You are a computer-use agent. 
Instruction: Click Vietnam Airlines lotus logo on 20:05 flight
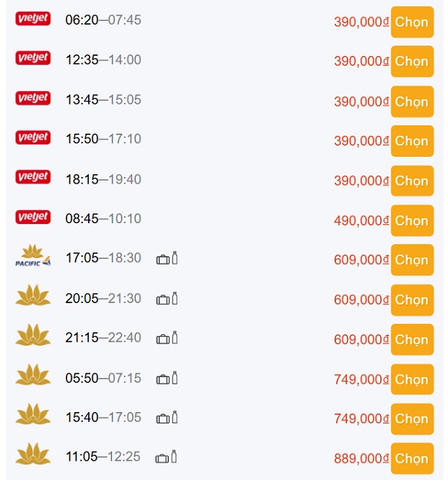pyautogui.click(x=33, y=296)
